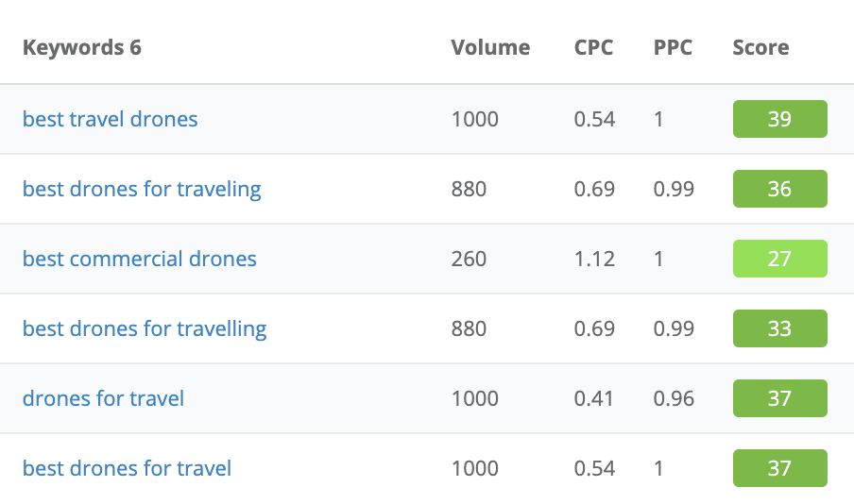Click score 37 badge for 'best drones for travel'
This screenshot has height=504, width=854.
779,468
